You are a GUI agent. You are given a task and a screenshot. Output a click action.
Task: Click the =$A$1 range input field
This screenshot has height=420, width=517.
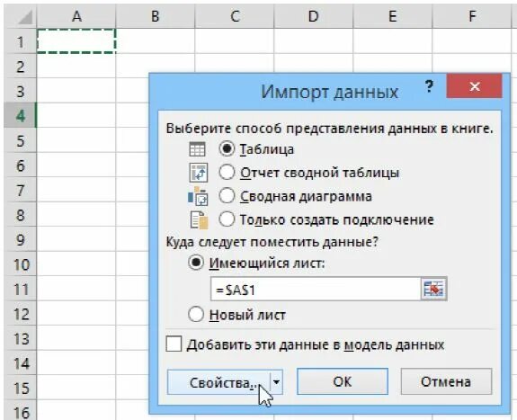pos(316,290)
